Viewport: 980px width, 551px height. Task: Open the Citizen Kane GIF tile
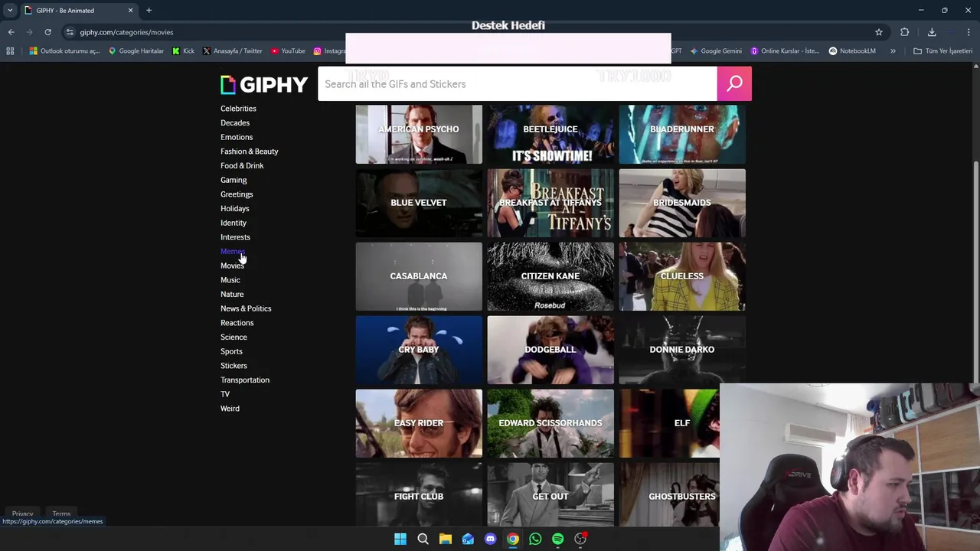(x=550, y=276)
